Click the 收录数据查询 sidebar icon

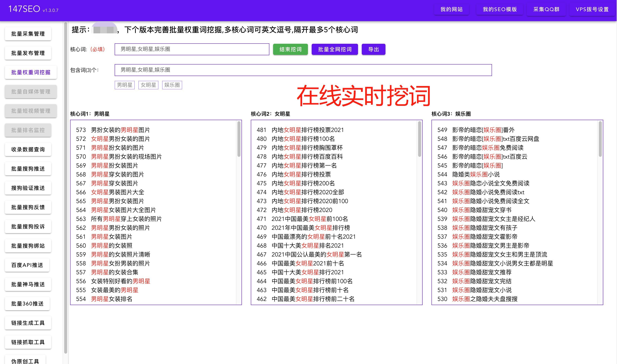click(x=31, y=149)
